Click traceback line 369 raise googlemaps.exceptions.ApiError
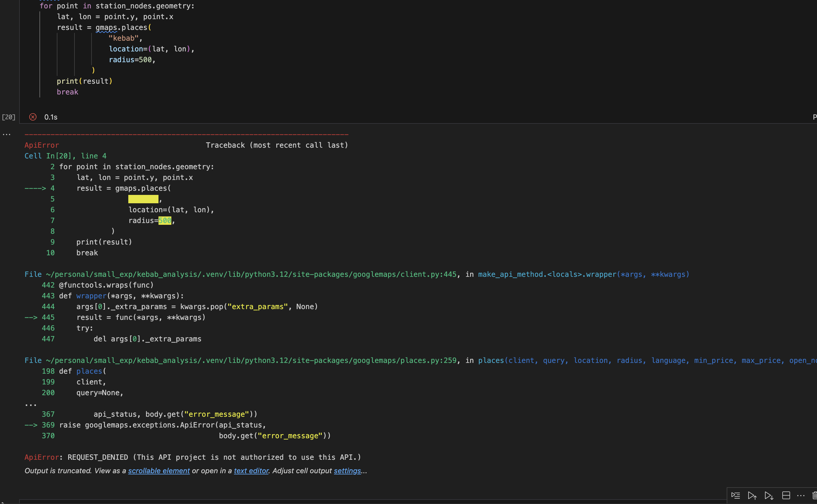 coord(163,425)
